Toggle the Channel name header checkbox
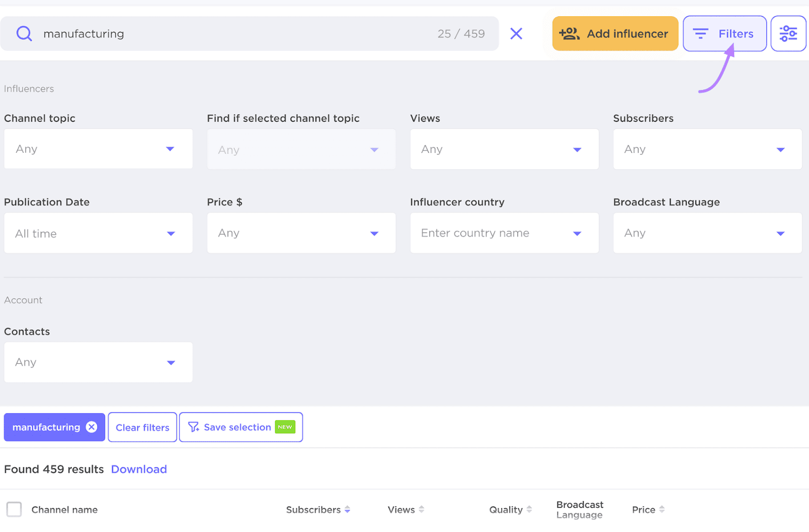Screen dimensions: 809x532 [14, 509]
